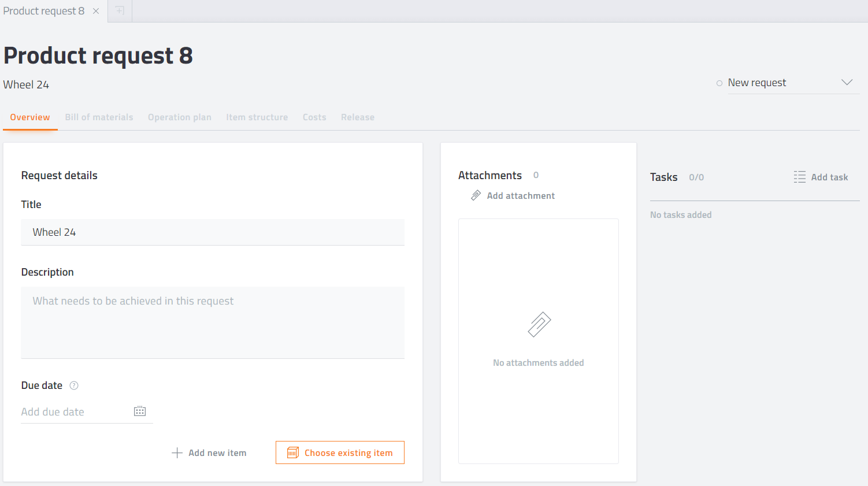Go to the Item structure tab
The width and height of the screenshot is (868, 486).
257,117
